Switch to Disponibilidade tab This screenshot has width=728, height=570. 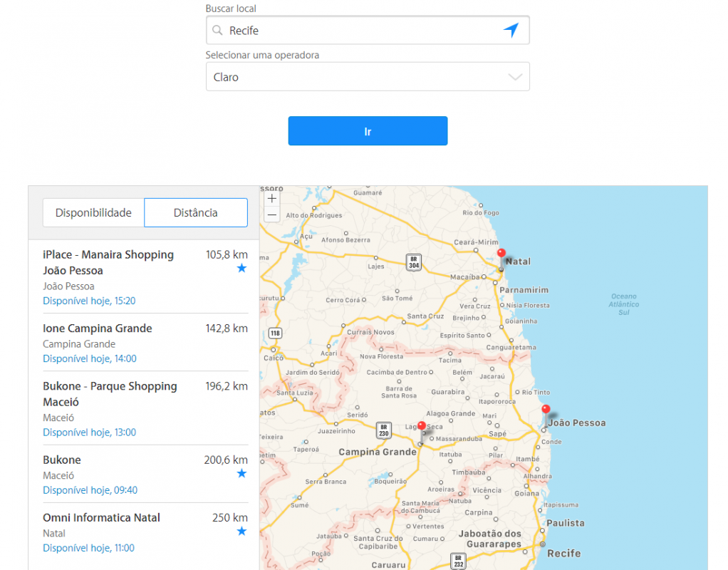pyautogui.click(x=93, y=213)
